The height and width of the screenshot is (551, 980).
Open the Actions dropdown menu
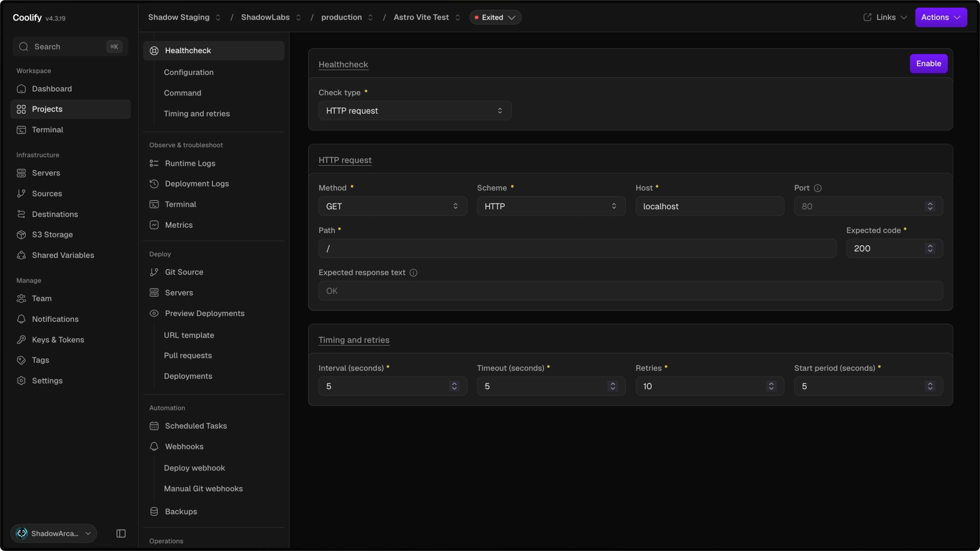(x=941, y=18)
